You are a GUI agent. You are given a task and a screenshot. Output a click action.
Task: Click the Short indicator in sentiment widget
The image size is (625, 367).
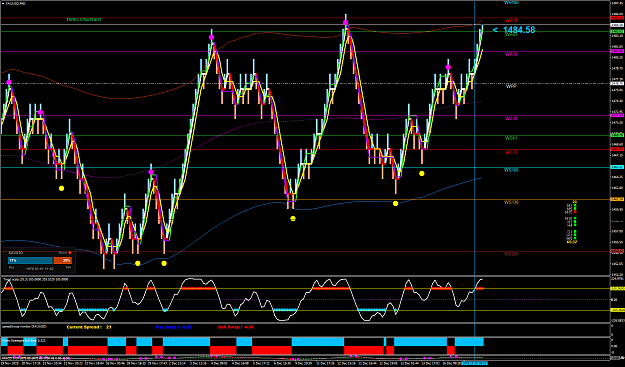pyautogui.click(x=65, y=253)
